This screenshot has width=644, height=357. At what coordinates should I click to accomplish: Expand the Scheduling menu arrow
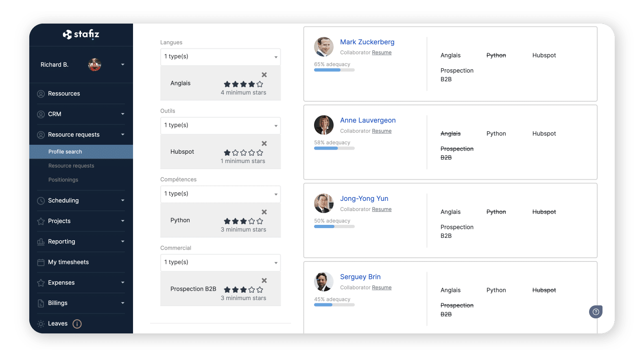coord(122,200)
